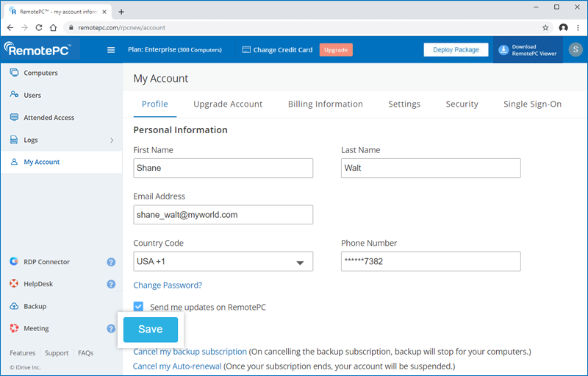The image size is (588, 376).
Task: Click Cancel my Auto-renewal link
Action: pos(177,366)
